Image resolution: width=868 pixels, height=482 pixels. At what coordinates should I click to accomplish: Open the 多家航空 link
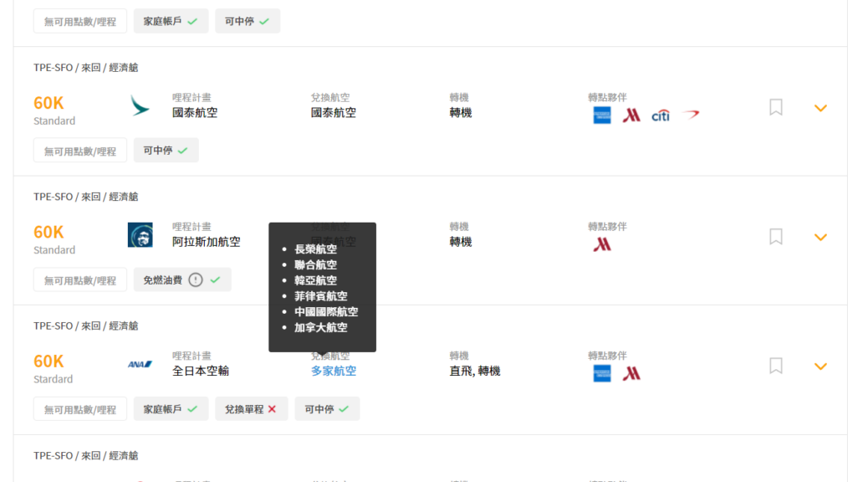click(x=334, y=372)
